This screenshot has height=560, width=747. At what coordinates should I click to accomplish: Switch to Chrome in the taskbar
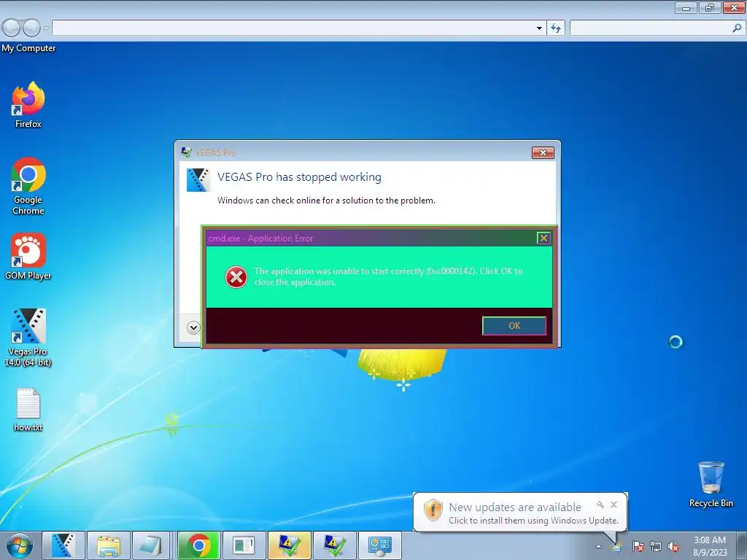click(198, 545)
